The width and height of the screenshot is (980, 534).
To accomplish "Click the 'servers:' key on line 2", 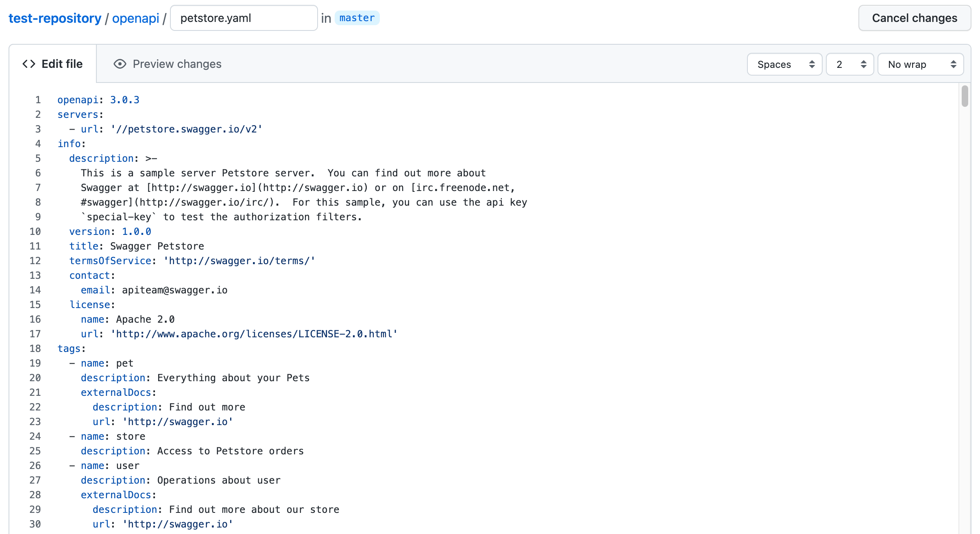I will pos(81,115).
